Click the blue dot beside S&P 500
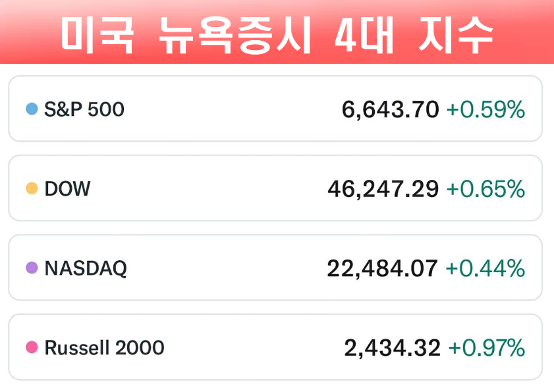The image size is (554, 392). (31, 109)
